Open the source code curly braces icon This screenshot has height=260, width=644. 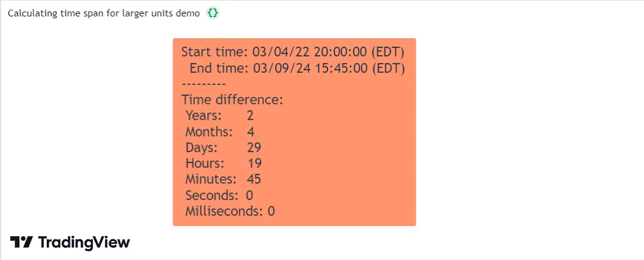tap(213, 13)
